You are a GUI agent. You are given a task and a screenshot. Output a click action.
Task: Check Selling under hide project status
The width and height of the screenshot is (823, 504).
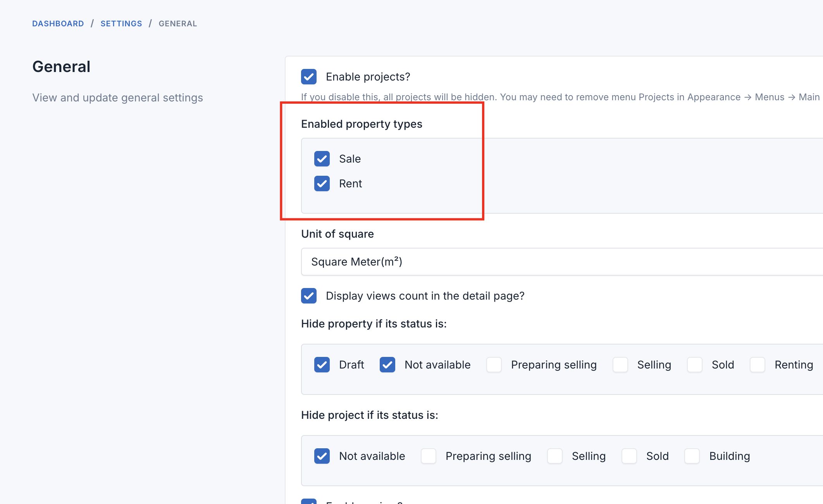(555, 456)
